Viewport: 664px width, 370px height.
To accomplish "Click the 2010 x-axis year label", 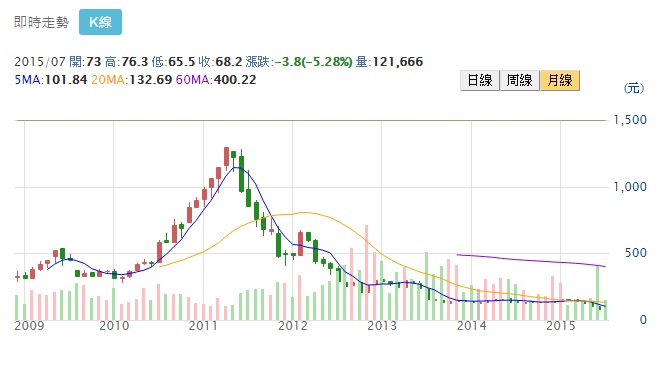I will [x=114, y=326].
